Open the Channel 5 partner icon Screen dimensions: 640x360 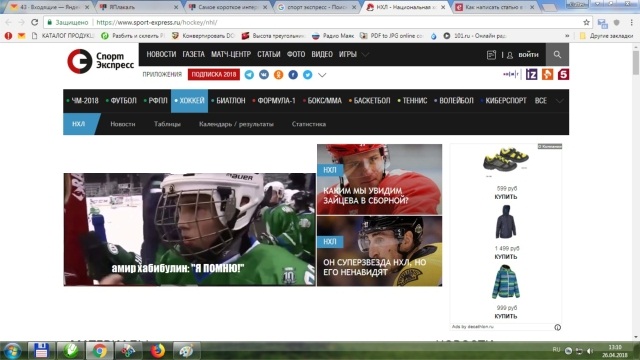click(x=563, y=74)
